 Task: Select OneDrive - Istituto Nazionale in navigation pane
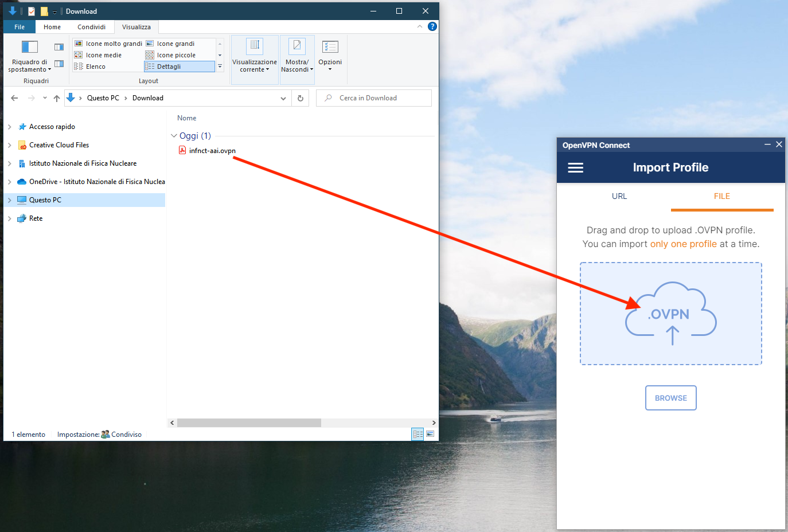click(x=97, y=182)
